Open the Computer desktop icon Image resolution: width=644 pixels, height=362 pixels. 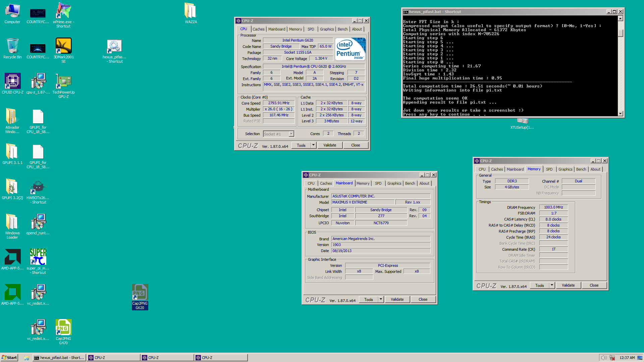12,13
